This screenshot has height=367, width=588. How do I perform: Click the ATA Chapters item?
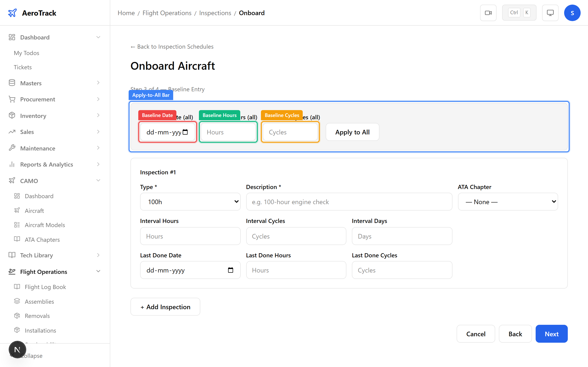[42, 239]
